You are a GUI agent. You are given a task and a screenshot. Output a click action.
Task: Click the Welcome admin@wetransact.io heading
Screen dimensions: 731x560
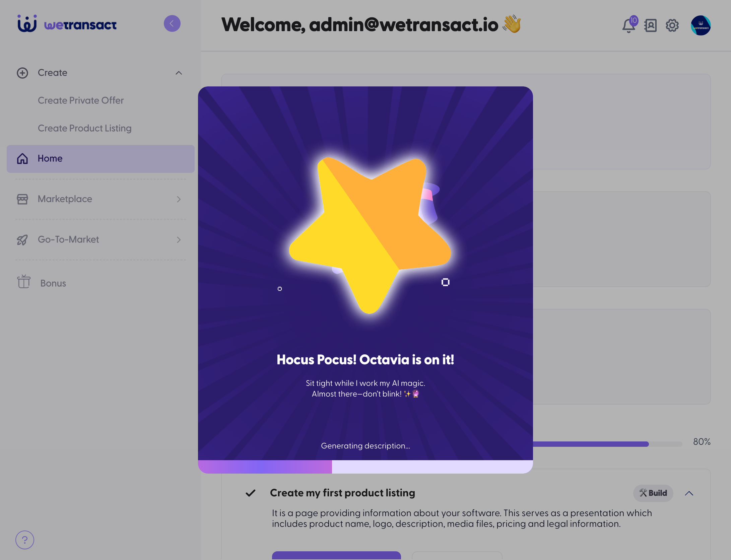371,24
